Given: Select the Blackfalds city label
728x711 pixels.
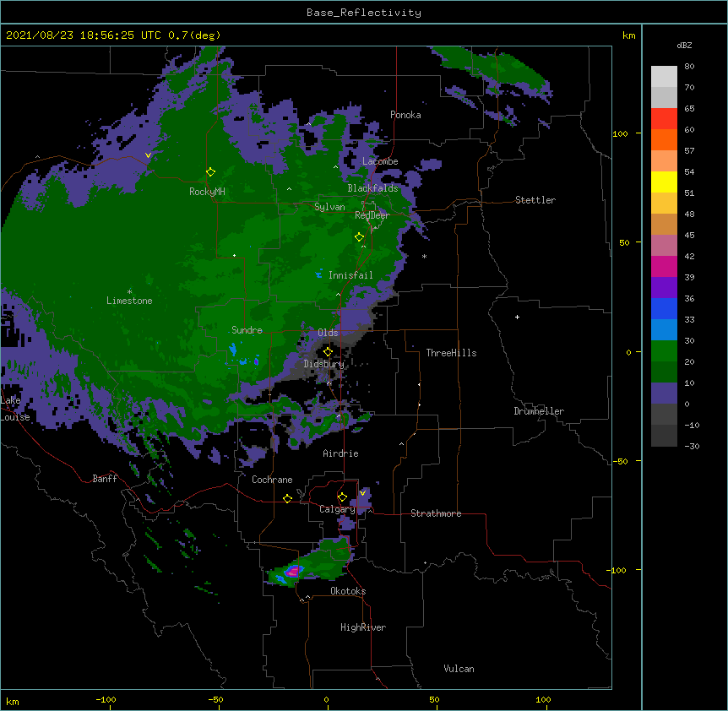Looking at the screenshot, I should pos(372,188).
